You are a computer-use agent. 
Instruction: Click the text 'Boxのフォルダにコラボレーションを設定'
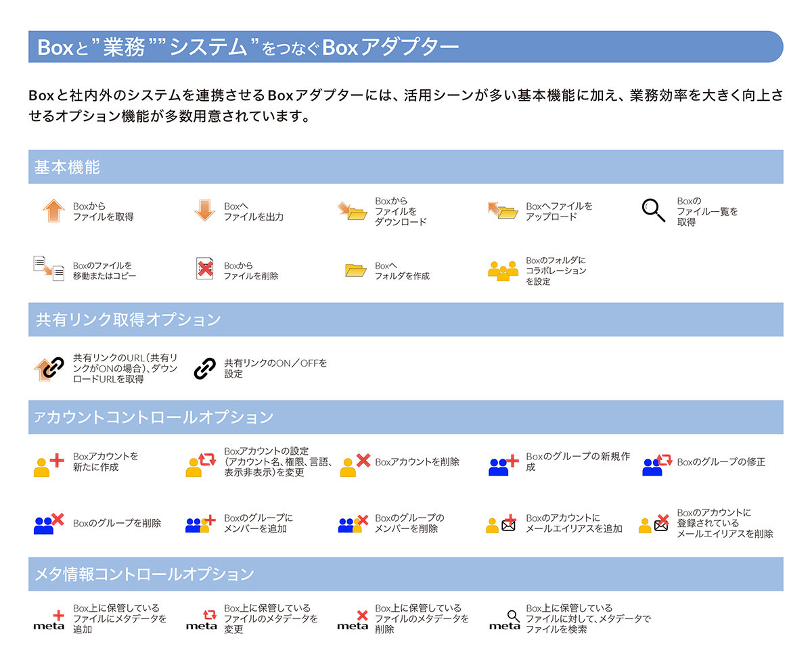click(x=556, y=271)
